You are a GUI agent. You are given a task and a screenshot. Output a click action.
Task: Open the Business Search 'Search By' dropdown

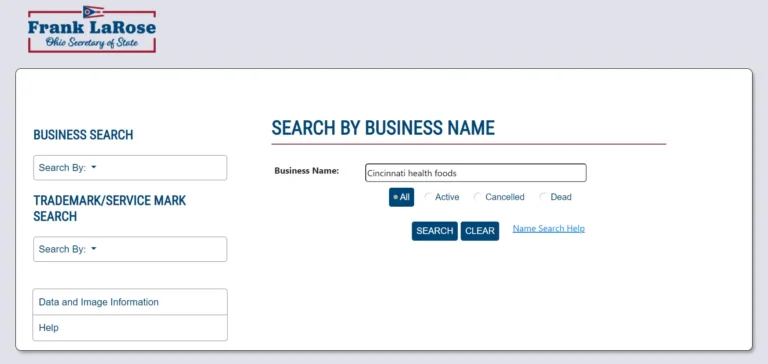pyautogui.click(x=130, y=168)
